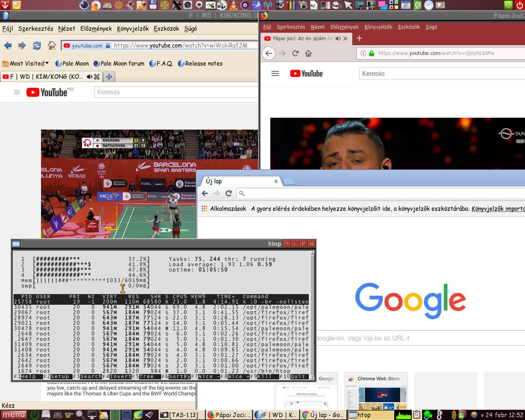Click the red power icon in top panel
This screenshot has height=420, width=525.
tap(520, 5)
